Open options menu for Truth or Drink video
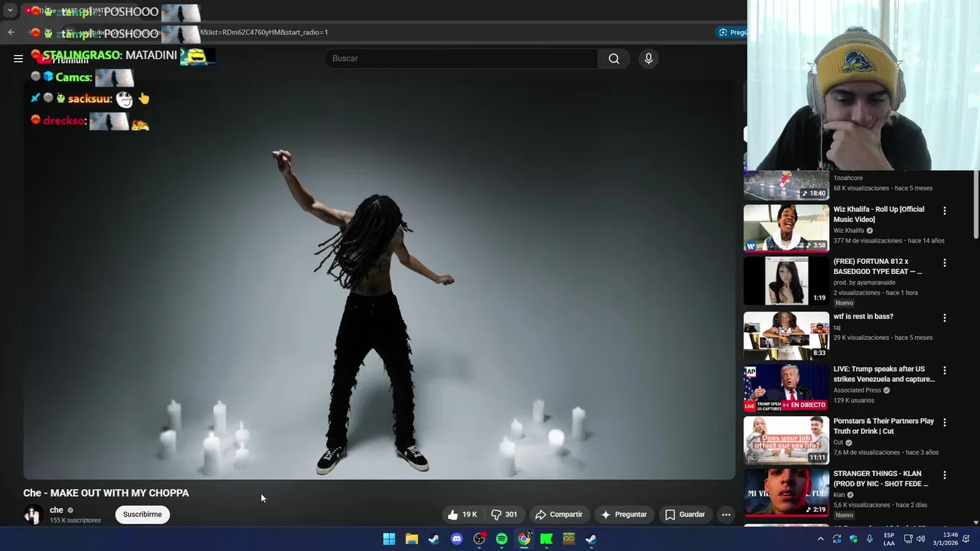The image size is (980, 551). point(944,422)
